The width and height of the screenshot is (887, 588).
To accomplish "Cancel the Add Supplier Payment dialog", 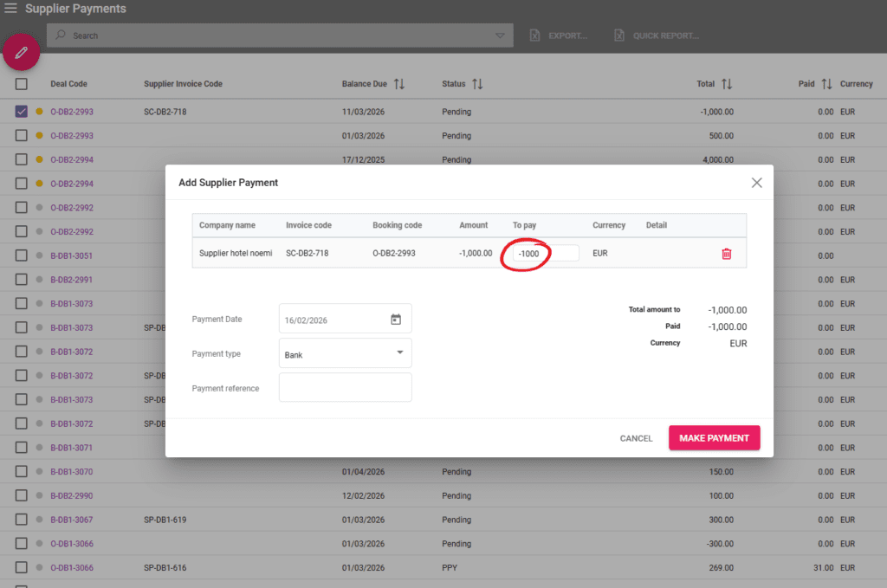I will (x=636, y=438).
